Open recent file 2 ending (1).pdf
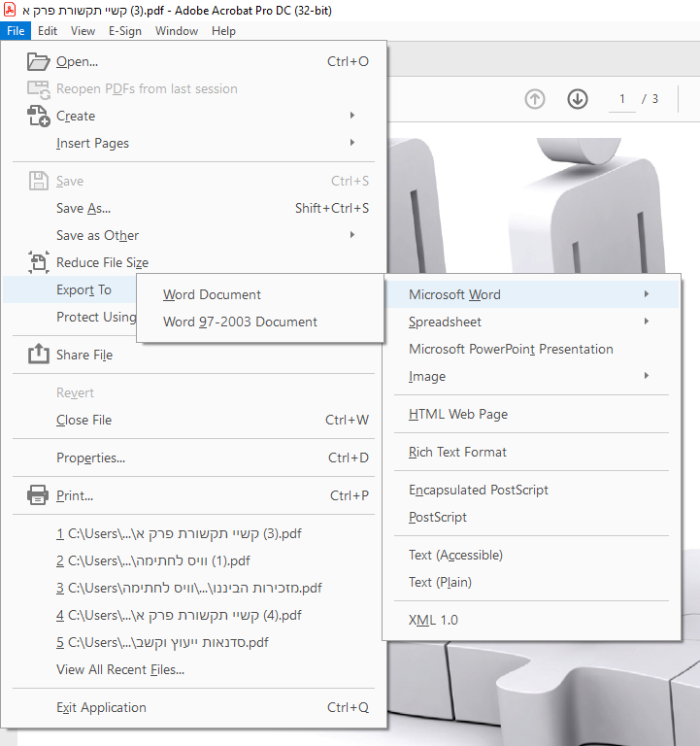The width and height of the screenshot is (700, 746). click(x=194, y=560)
